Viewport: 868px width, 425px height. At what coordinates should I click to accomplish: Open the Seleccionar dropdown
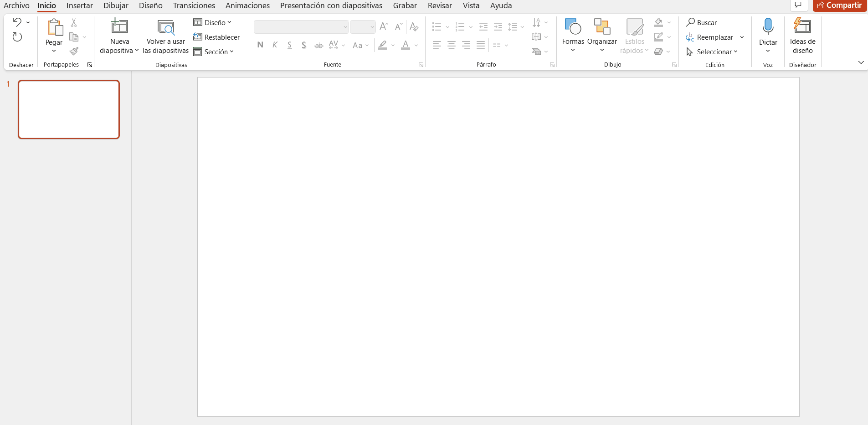point(712,52)
